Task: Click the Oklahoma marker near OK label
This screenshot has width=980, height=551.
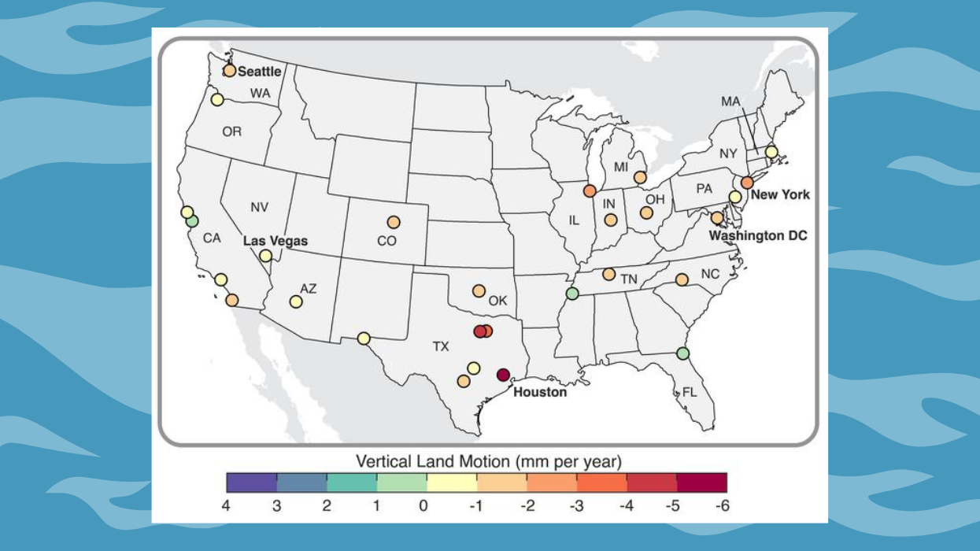Action: click(x=479, y=290)
